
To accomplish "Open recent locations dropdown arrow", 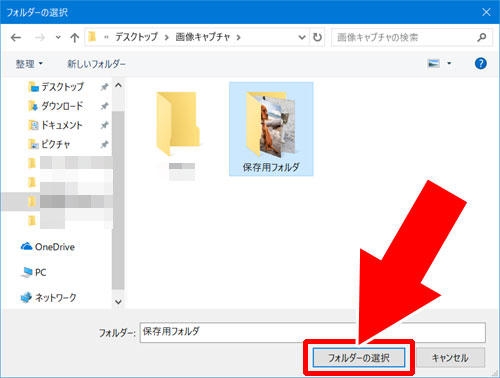I will tap(58, 37).
